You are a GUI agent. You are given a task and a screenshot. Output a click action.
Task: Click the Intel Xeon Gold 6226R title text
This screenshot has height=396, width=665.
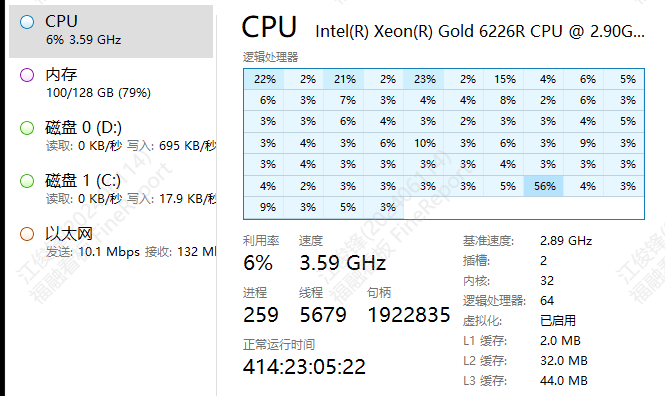point(480,31)
